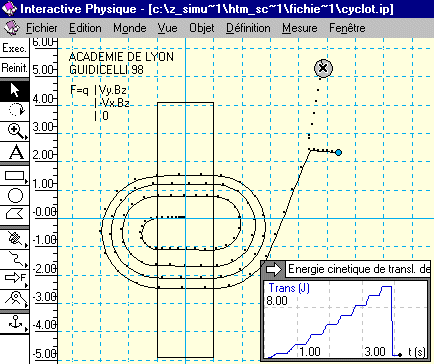Viewport: 434px width, 364px height.
Task: Select the force arrow tool
Action: click(14, 278)
